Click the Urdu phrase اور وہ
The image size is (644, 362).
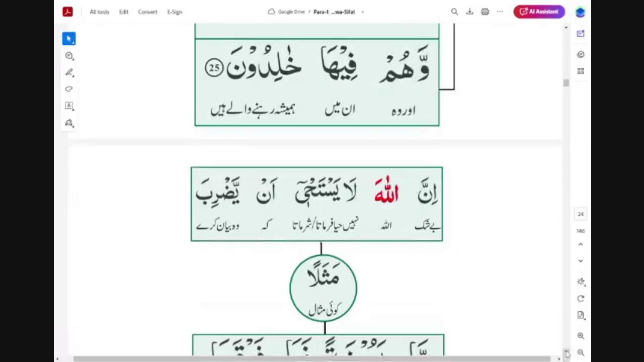[404, 111]
